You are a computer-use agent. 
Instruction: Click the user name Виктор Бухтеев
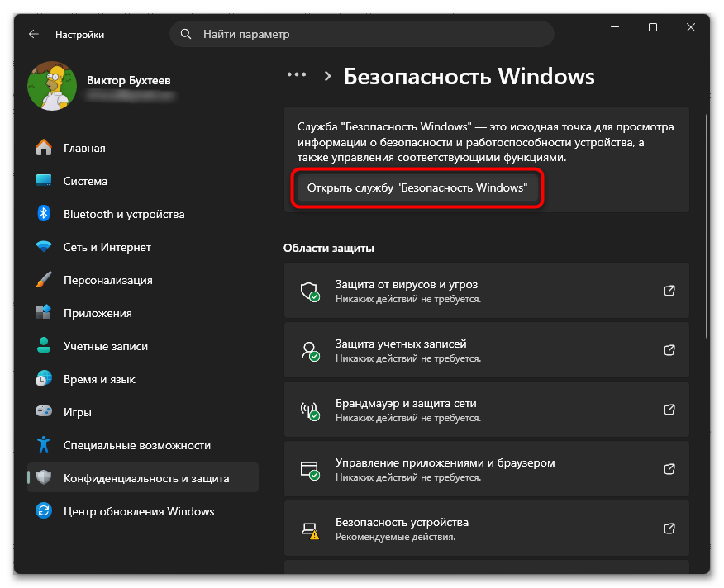tap(129, 80)
